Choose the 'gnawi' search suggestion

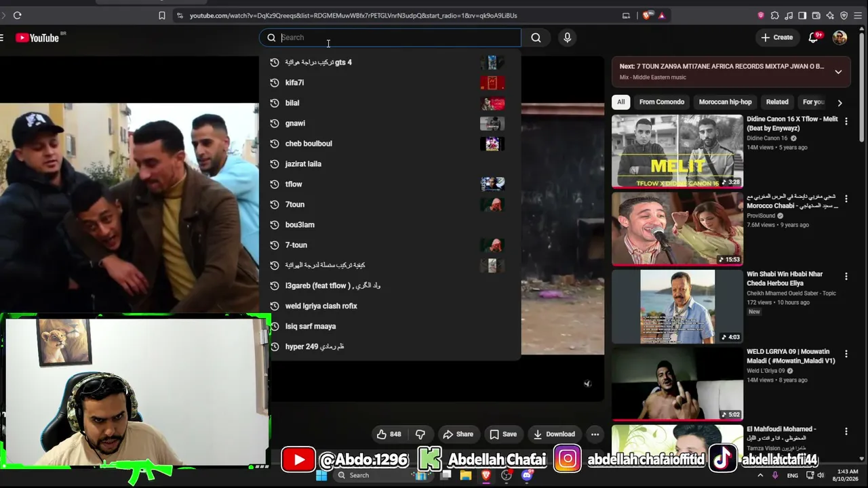pyautogui.click(x=391, y=123)
